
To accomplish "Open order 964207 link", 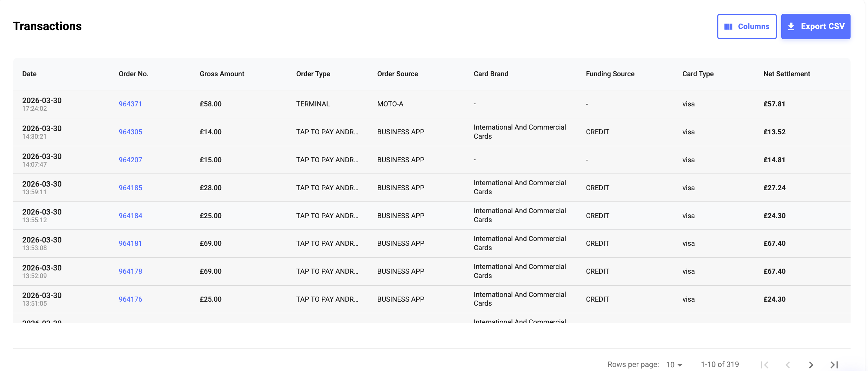I will click(x=130, y=160).
